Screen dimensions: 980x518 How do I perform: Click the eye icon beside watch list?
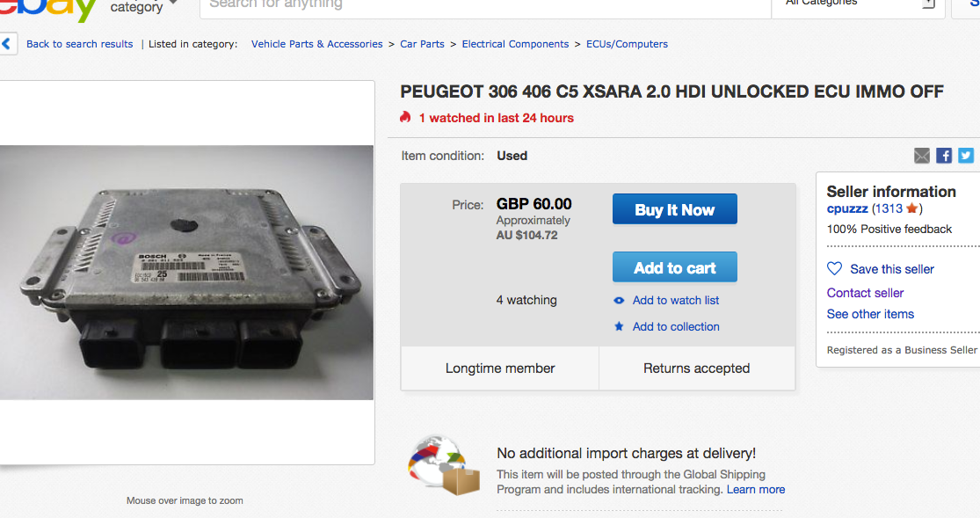pyautogui.click(x=619, y=301)
